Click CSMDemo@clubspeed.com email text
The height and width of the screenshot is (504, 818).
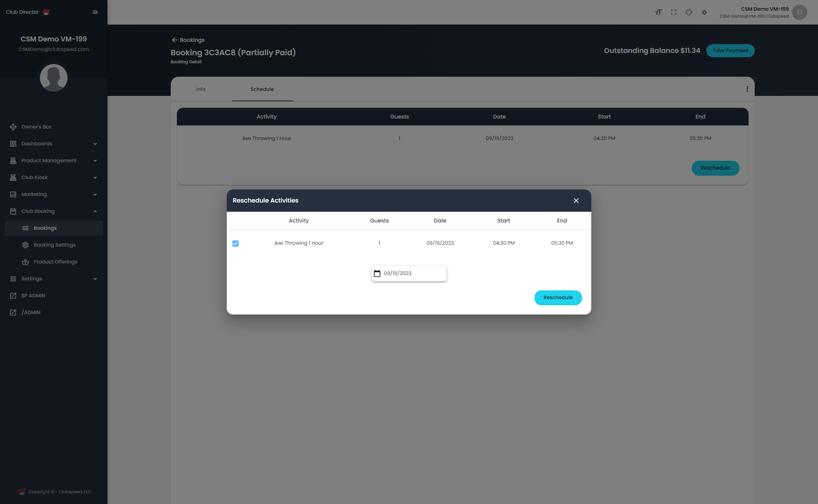point(54,49)
